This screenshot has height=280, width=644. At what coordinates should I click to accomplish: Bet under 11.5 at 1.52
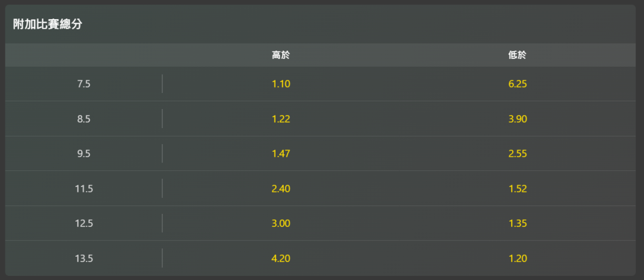pyautogui.click(x=517, y=189)
